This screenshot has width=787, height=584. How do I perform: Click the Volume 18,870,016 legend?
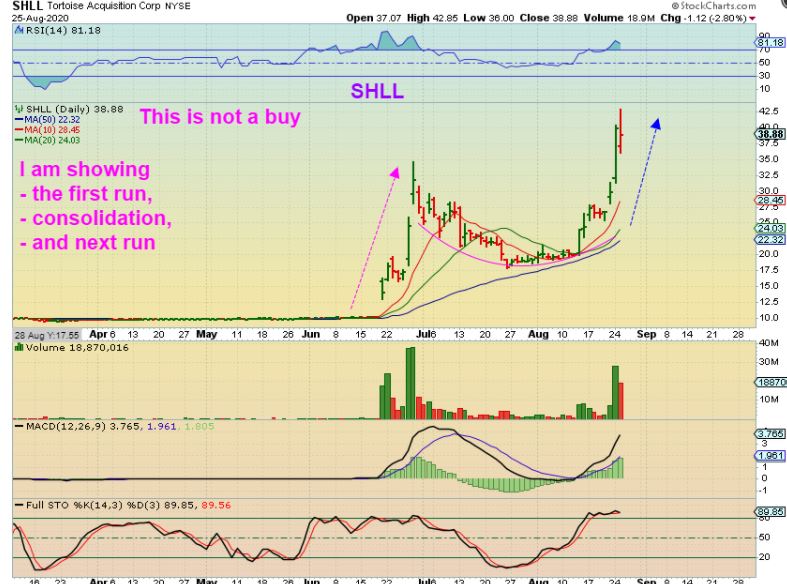[77, 347]
